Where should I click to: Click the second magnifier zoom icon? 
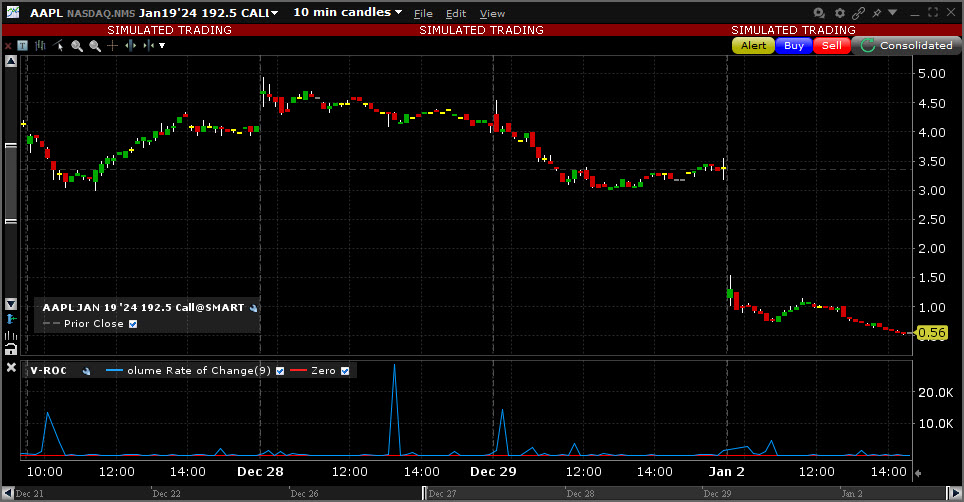[x=95, y=45]
